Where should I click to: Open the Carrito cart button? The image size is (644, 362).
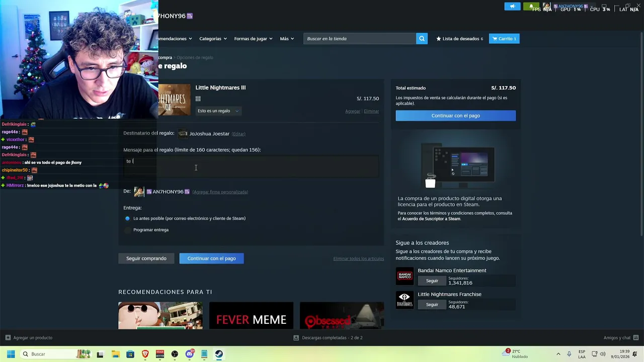[x=504, y=39]
